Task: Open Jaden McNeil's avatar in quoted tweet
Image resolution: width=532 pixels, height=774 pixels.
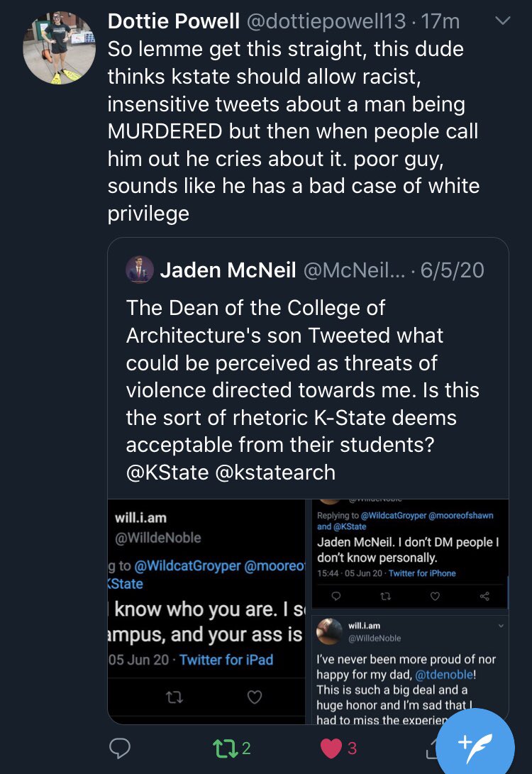Action: pyautogui.click(x=140, y=270)
